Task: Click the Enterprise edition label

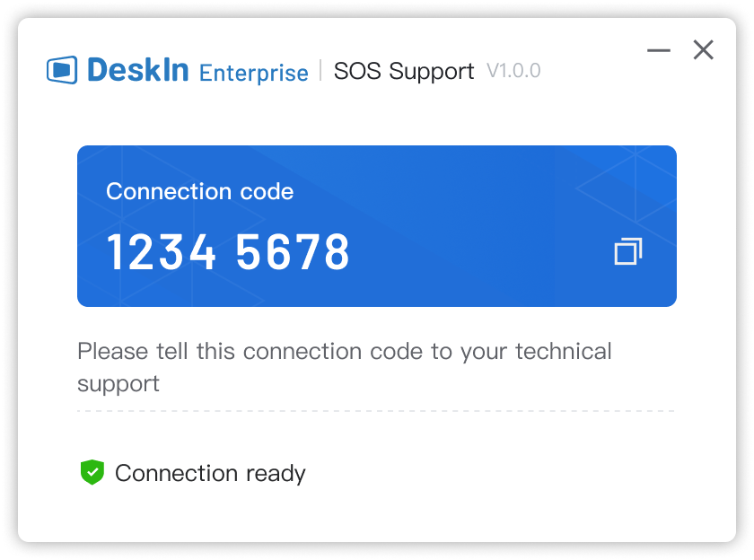Action: click(253, 73)
